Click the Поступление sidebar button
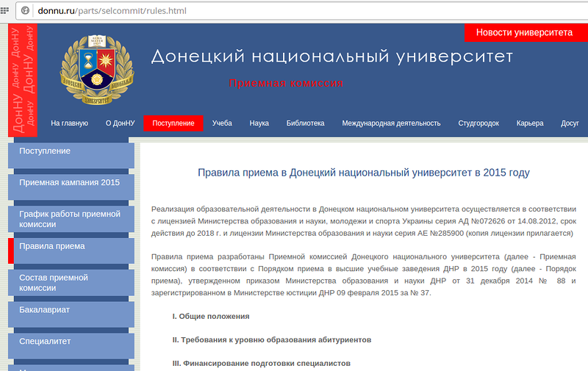 (71, 156)
